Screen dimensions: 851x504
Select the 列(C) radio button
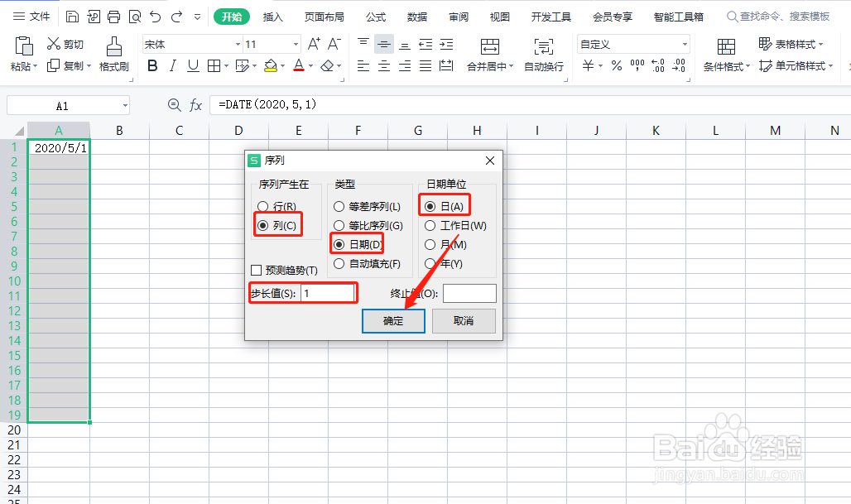(x=263, y=223)
